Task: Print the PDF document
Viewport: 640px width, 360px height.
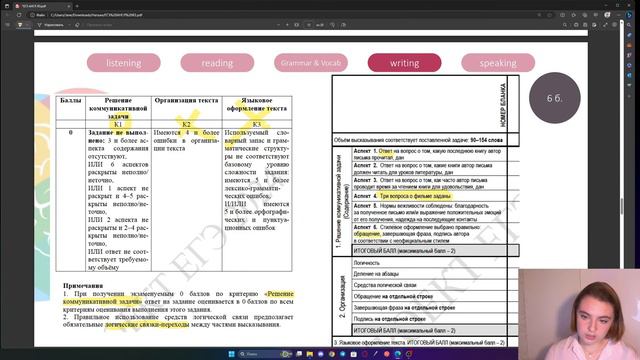Action: pyautogui.click(x=576, y=25)
